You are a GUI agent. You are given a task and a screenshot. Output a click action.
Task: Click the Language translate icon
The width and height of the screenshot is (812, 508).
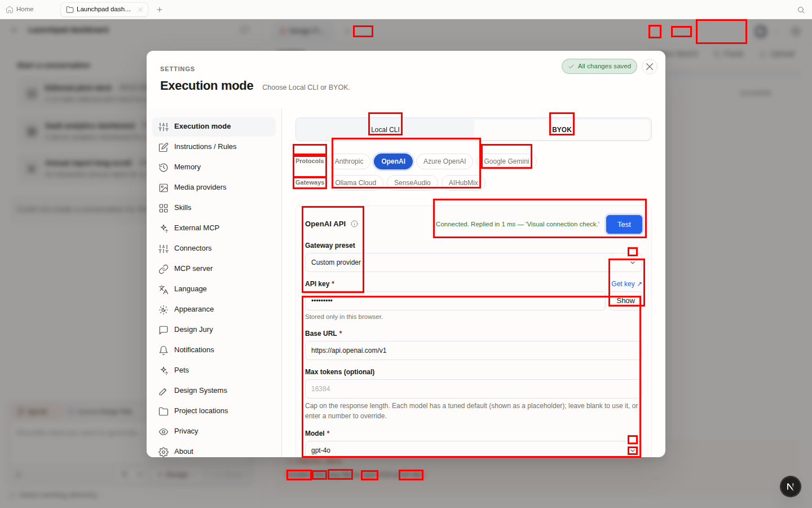coord(164,290)
